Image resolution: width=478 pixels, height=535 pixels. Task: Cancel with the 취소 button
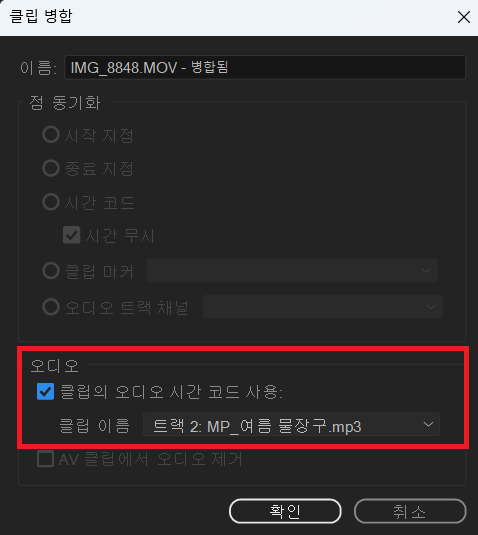pyautogui.click(x=410, y=511)
